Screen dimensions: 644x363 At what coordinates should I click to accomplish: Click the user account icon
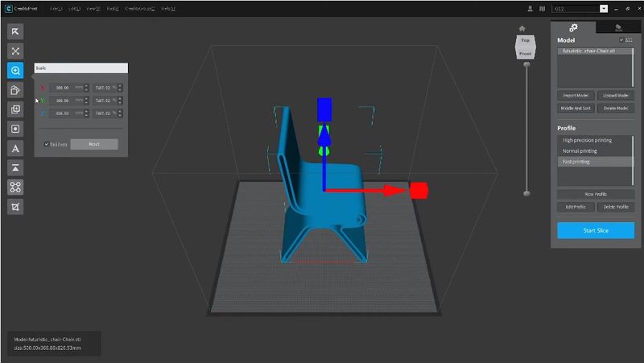(528, 8)
